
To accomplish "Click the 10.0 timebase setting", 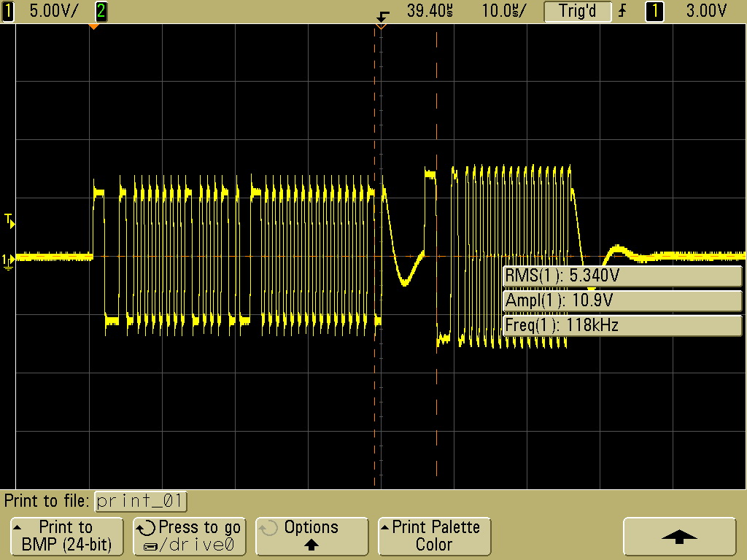I will pos(503,11).
